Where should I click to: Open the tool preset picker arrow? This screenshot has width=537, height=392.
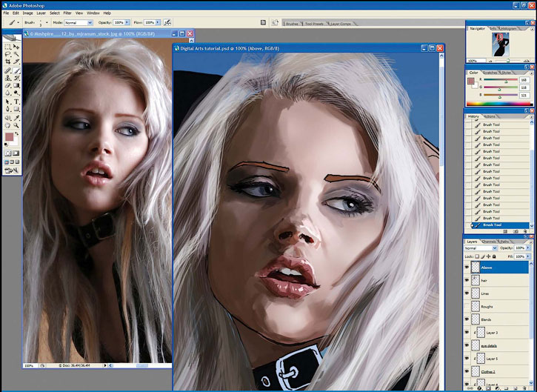19,23
